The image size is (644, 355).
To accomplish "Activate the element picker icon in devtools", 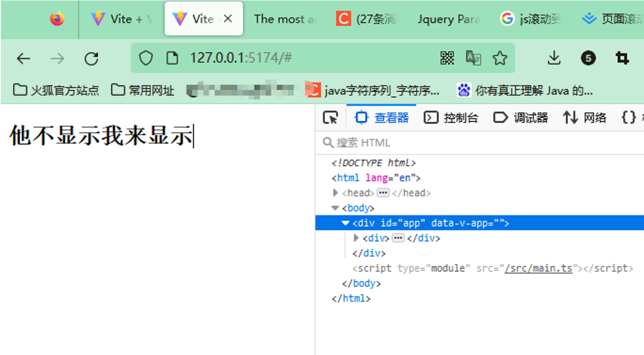I will [x=330, y=118].
